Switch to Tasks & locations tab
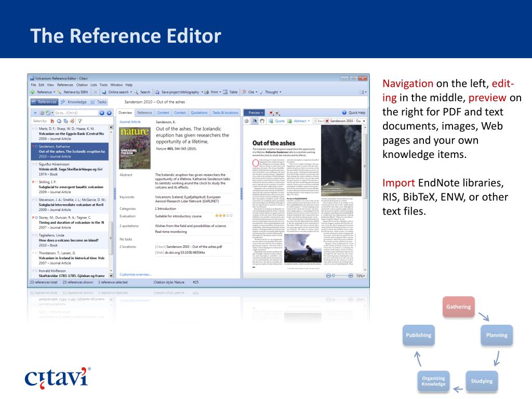The image size is (532, 399). tap(225, 113)
